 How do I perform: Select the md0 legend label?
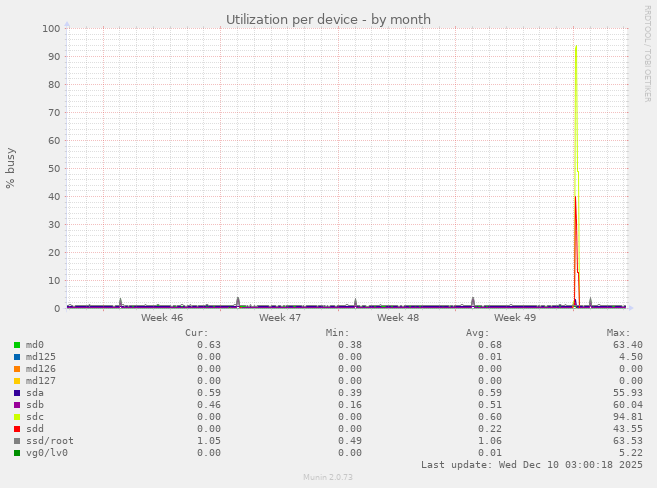[x=35, y=345]
